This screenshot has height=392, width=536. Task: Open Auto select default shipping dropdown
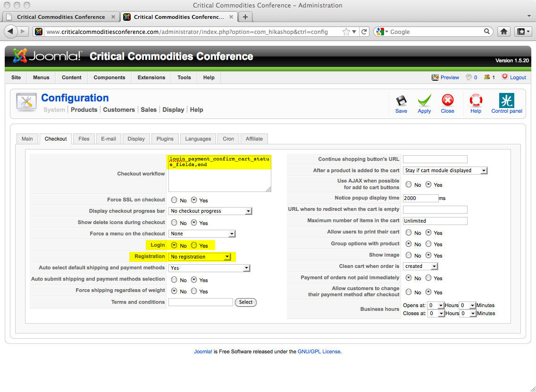pyautogui.click(x=209, y=268)
